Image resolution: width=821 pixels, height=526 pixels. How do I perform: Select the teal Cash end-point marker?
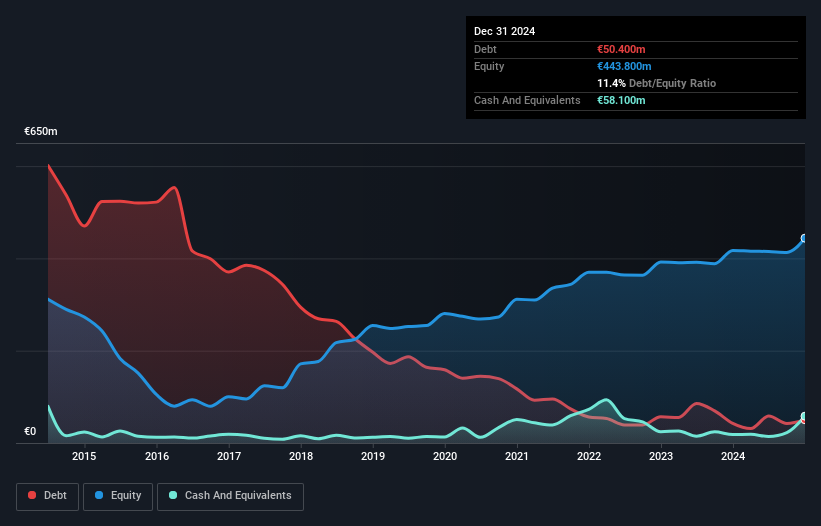tap(803, 416)
